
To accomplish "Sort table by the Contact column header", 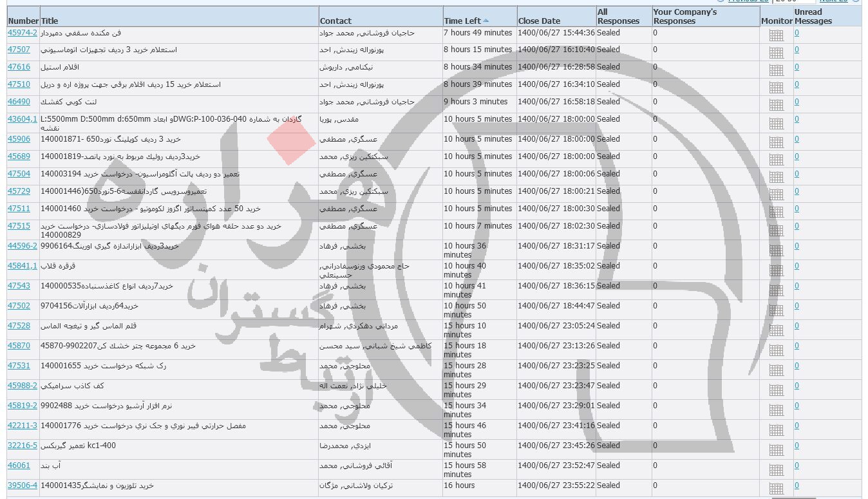I will click(x=335, y=21).
